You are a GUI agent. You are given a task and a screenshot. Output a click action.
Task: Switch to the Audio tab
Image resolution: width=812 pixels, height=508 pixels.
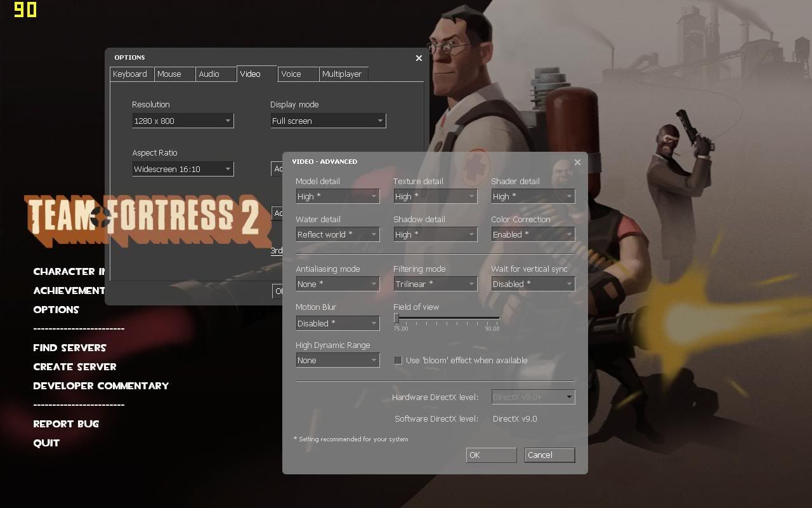coord(215,74)
